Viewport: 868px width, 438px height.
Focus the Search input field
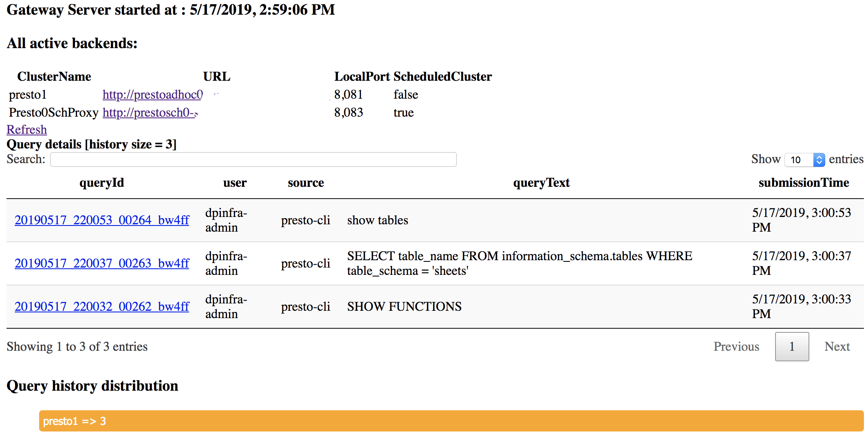pyautogui.click(x=253, y=159)
